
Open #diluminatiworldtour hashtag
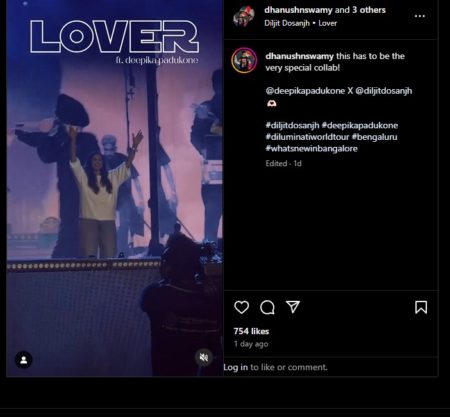tap(307, 137)
